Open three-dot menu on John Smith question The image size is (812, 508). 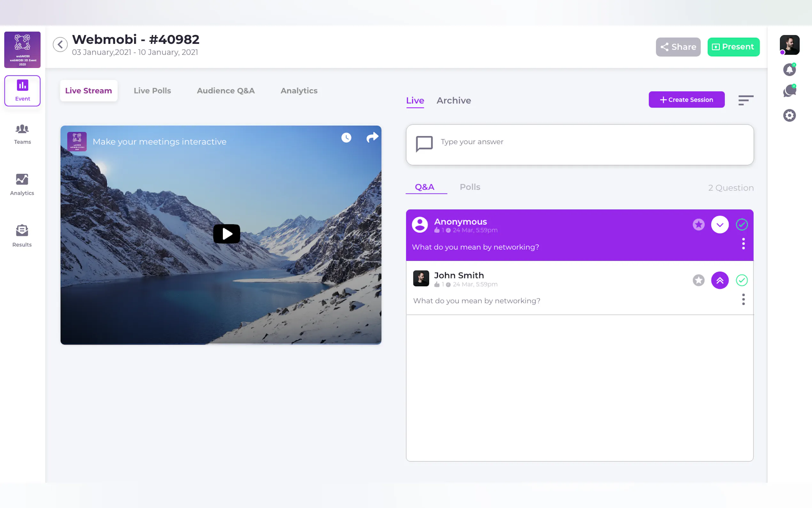[743, 299]
